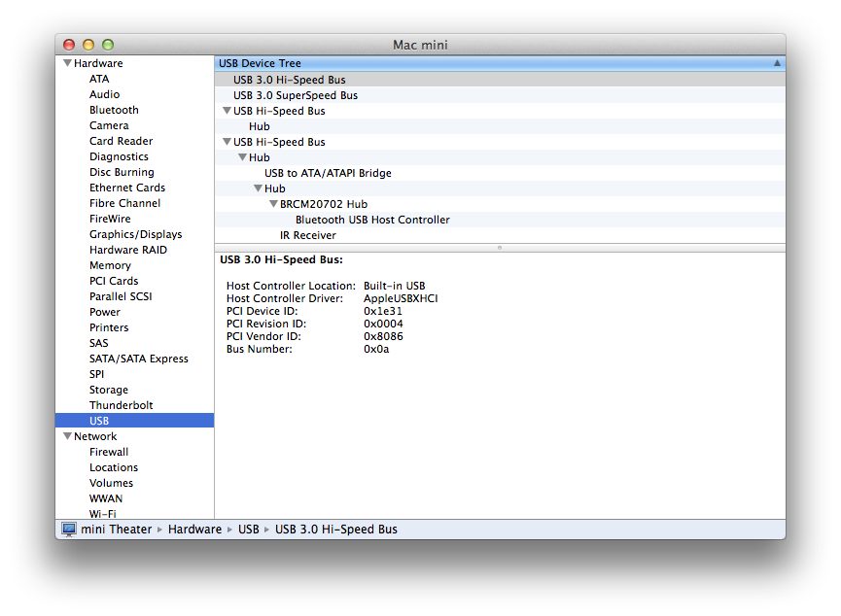
Task: Select Thunderbolt in the sidebar
Action: 122,405
